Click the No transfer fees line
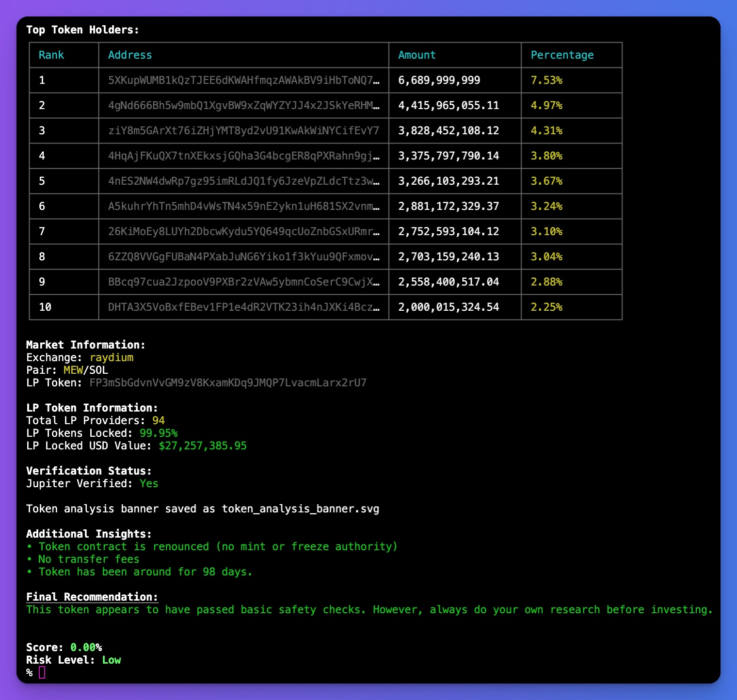This screenshot has width=737, height=700. point(83,559)
